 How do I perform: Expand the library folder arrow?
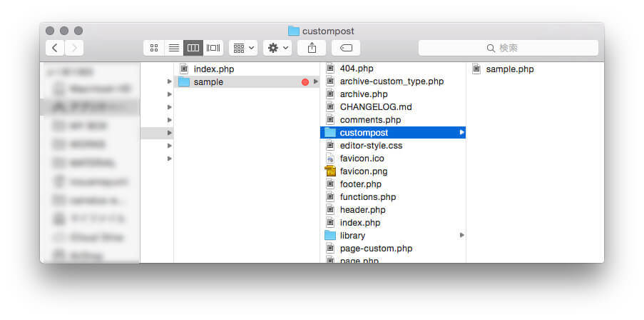click(461, 235)
